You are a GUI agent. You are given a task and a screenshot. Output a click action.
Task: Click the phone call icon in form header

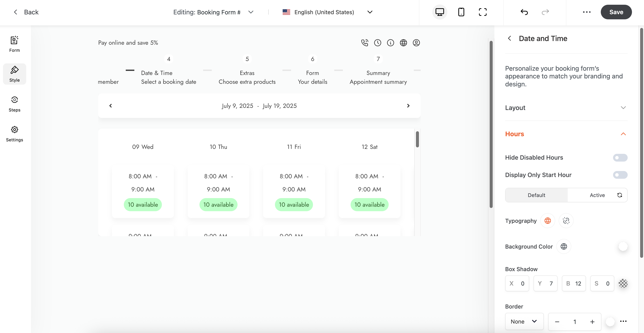click(365, 43)
